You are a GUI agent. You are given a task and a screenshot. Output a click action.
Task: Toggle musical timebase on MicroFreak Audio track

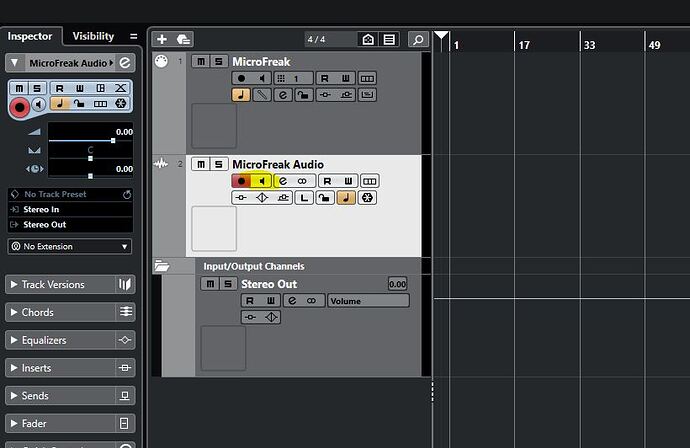346,198
